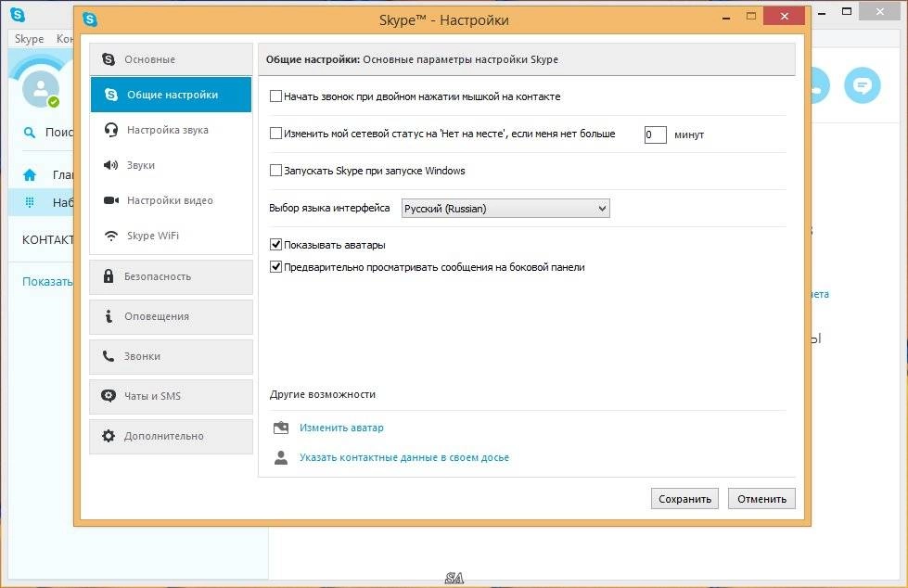Viewport: 908px width, 588px height.
Task: Click the Отменить button
Action: click(x=761, y=499)
